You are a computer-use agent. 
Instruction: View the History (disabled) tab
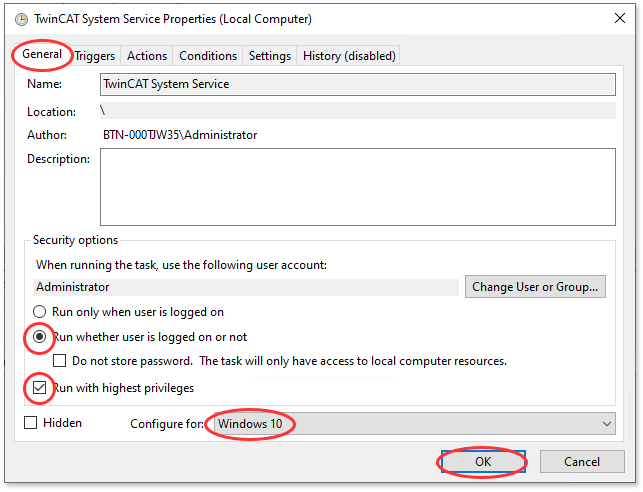pyautogui.click(x=349, y=56)
